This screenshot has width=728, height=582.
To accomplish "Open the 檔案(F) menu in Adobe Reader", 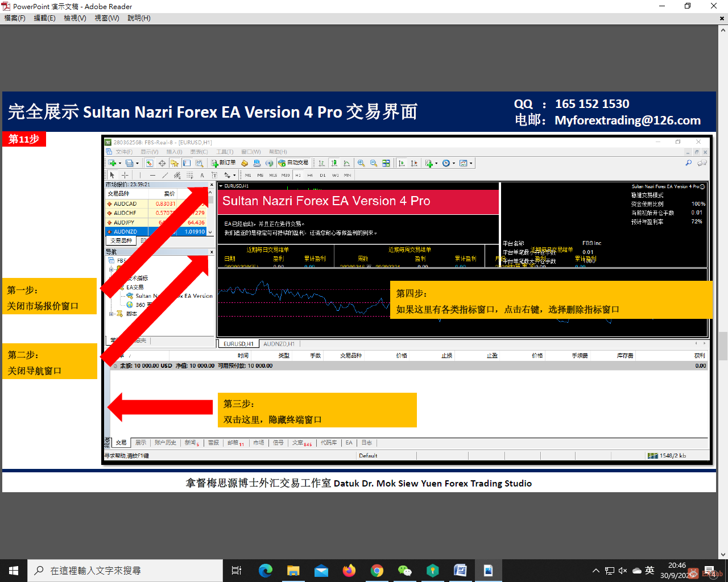I will click(15, 18).
